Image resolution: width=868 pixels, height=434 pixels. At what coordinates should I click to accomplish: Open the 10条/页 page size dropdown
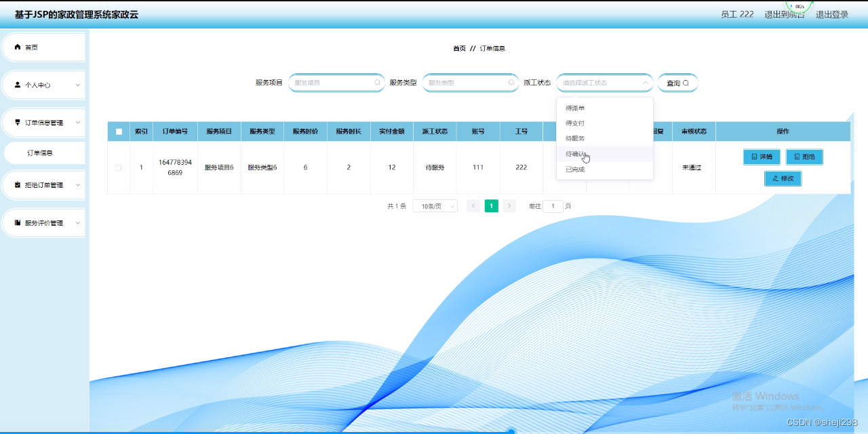click(x=434, y=205)
